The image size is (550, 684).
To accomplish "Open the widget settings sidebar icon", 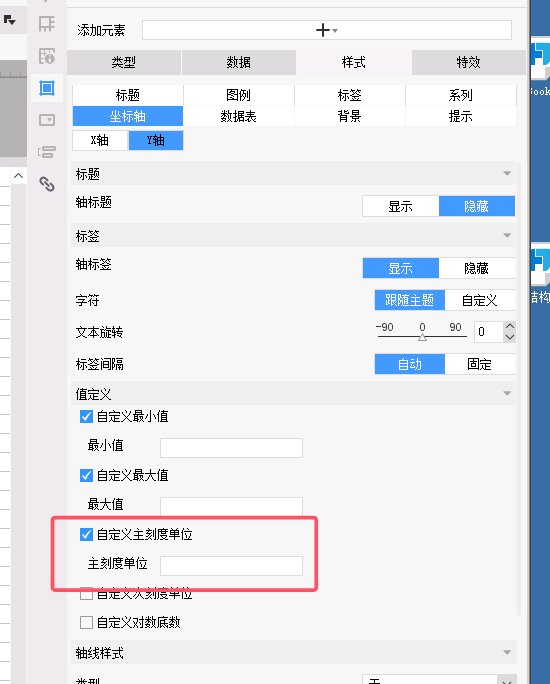I will pyautogui.click(x=47, y=120).
